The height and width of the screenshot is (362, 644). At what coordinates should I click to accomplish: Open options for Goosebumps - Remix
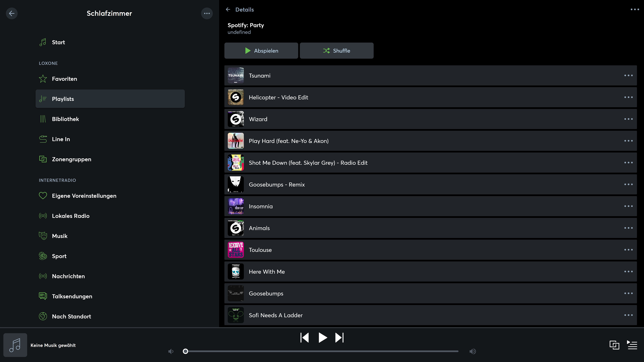click(628, 184)
